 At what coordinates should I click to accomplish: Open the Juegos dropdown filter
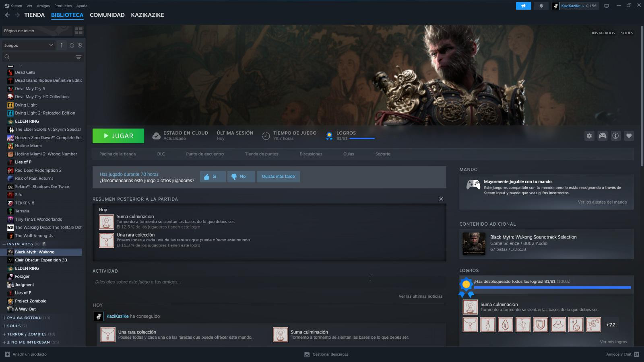[28, 45]
